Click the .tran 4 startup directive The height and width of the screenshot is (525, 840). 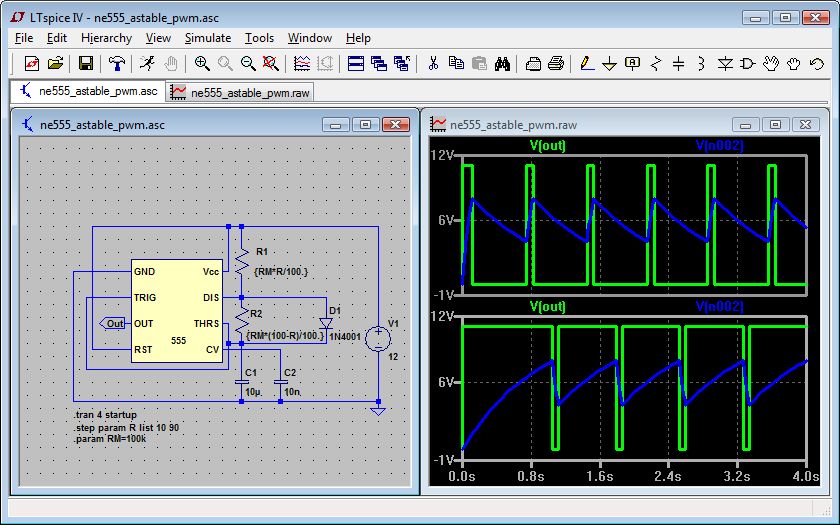(105, 415)
